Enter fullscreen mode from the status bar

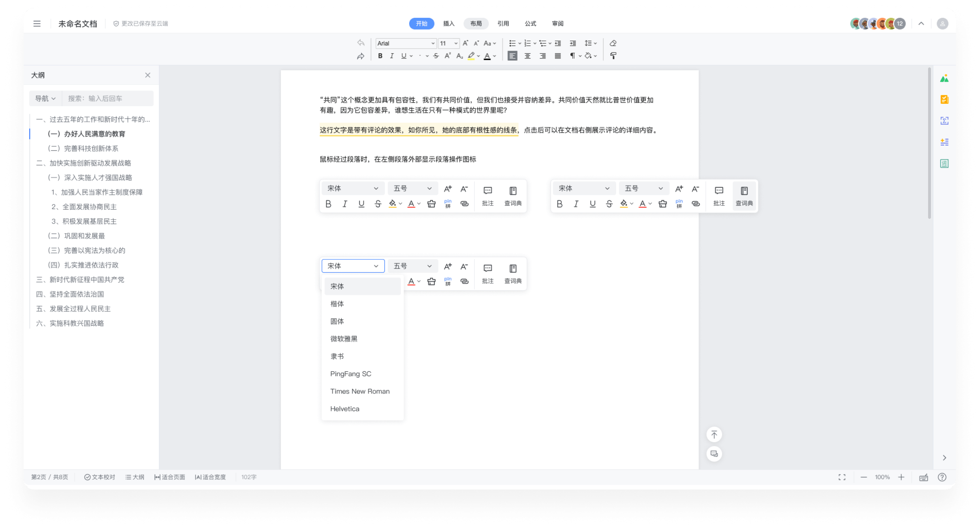pyautogui.click(x=842, y=477)
